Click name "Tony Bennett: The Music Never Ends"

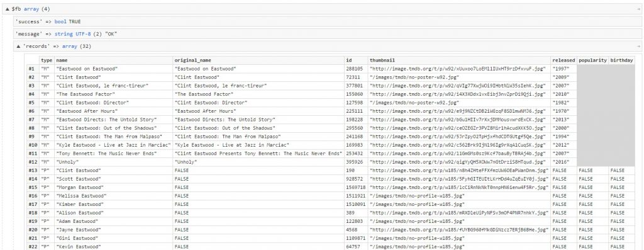coord(113,154)
